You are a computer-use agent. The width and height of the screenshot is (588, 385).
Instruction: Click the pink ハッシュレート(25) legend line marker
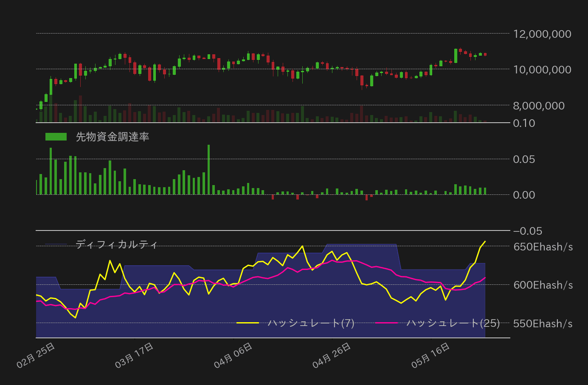coord(386,323)
